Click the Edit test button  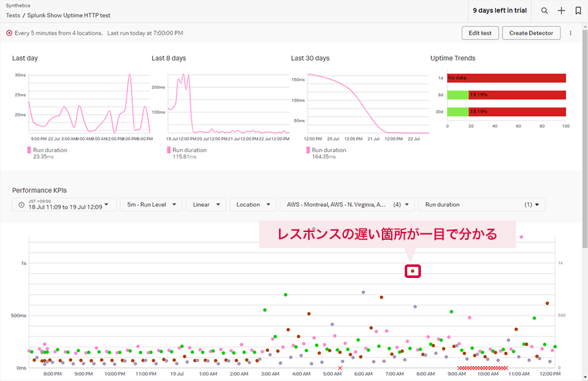480,33
